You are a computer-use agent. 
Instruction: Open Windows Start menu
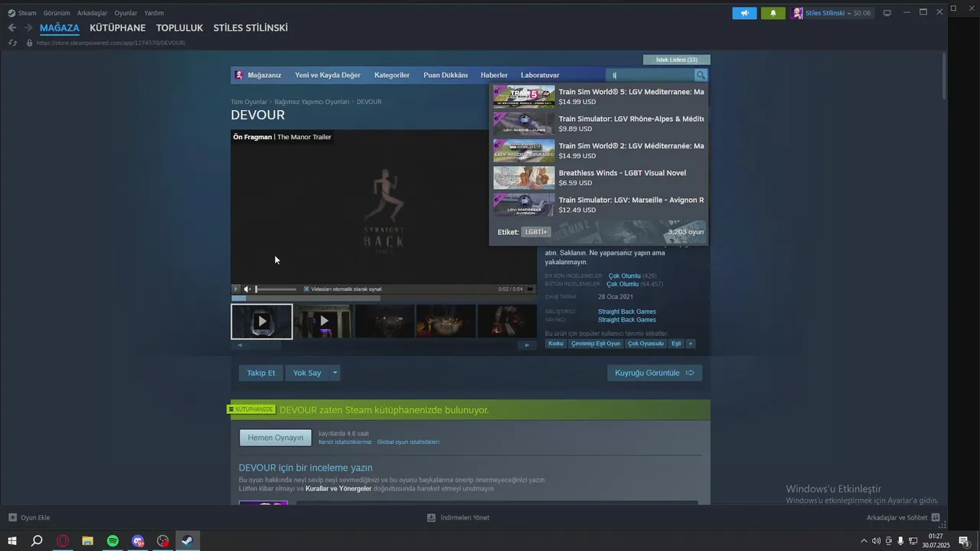point(12,541)
